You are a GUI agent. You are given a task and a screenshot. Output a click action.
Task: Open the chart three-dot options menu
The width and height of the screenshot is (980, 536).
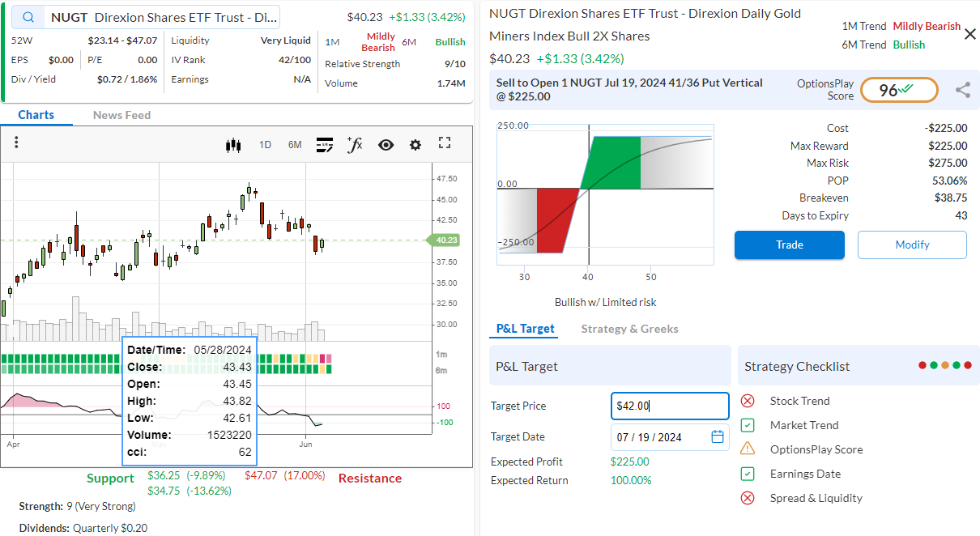(x=16, y=143)
